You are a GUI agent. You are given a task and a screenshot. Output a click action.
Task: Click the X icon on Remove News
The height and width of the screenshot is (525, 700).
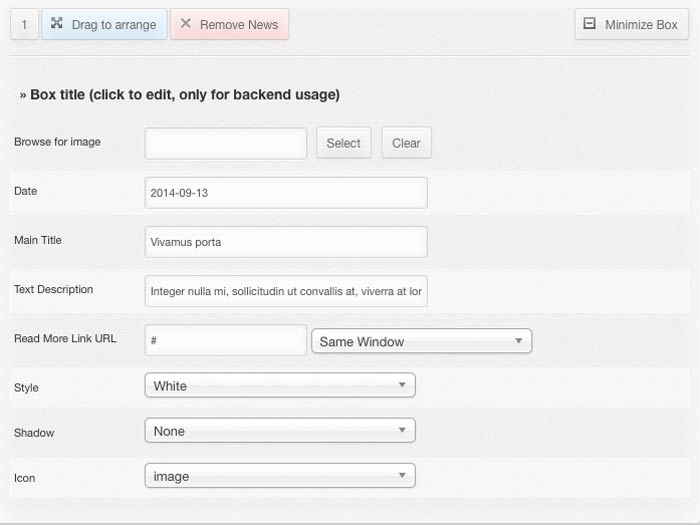click(x=186, y=23)
